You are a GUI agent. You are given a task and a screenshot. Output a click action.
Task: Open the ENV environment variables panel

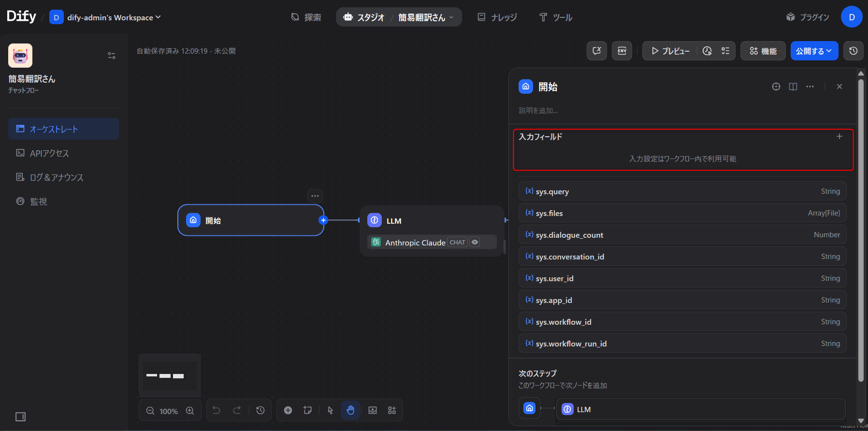622,51
